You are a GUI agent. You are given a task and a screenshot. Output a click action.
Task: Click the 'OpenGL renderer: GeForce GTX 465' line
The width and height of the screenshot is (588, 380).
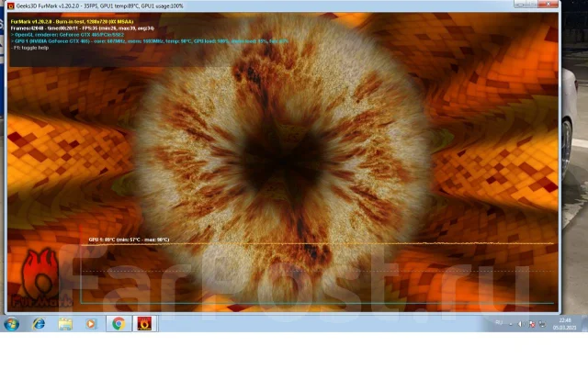pos(67,35)
